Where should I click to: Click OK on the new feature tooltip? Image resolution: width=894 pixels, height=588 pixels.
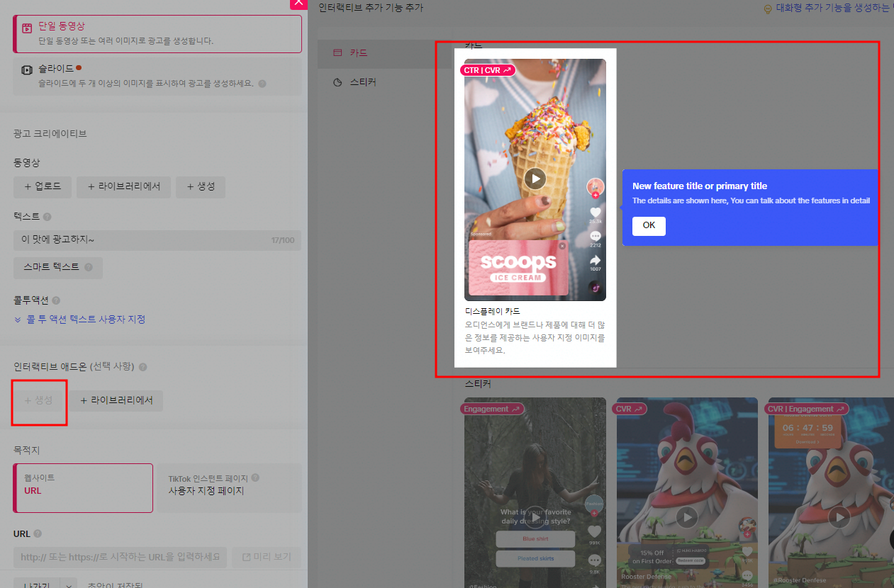coord(648,226)
